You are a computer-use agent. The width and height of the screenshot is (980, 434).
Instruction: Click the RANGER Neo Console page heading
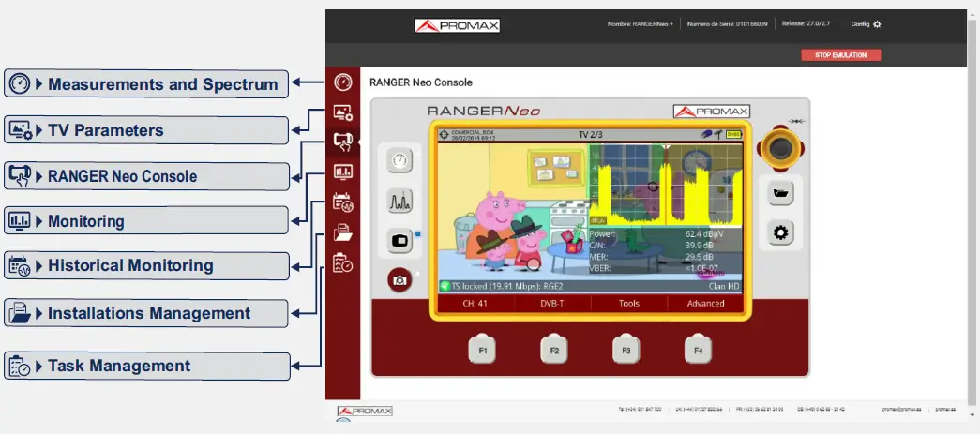[421, 82]
